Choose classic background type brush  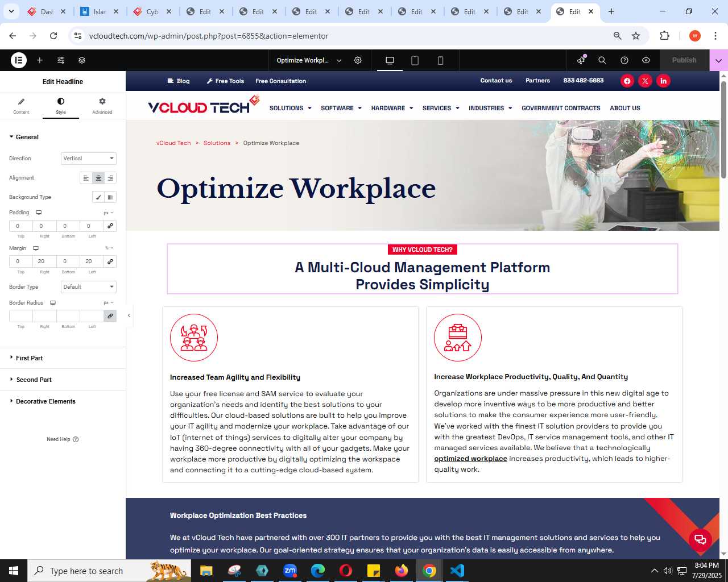[98, 197]
